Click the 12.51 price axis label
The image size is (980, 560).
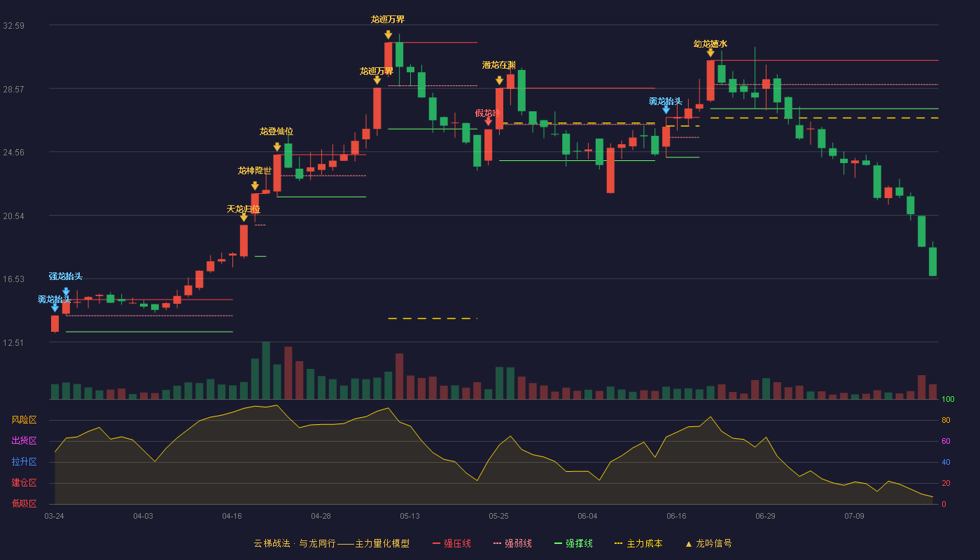pyautogui.click(x=14, y=343)
